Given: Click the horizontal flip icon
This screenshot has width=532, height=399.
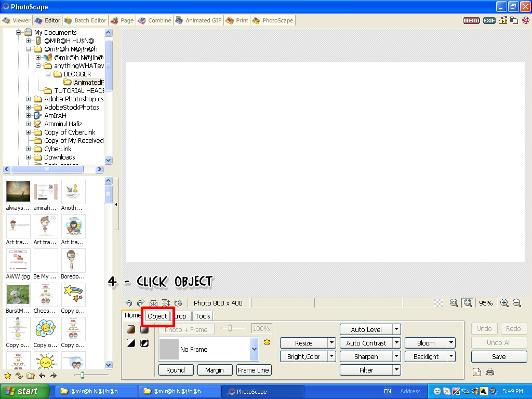Looking at the screenshot, I should click(x=153, y=303).
